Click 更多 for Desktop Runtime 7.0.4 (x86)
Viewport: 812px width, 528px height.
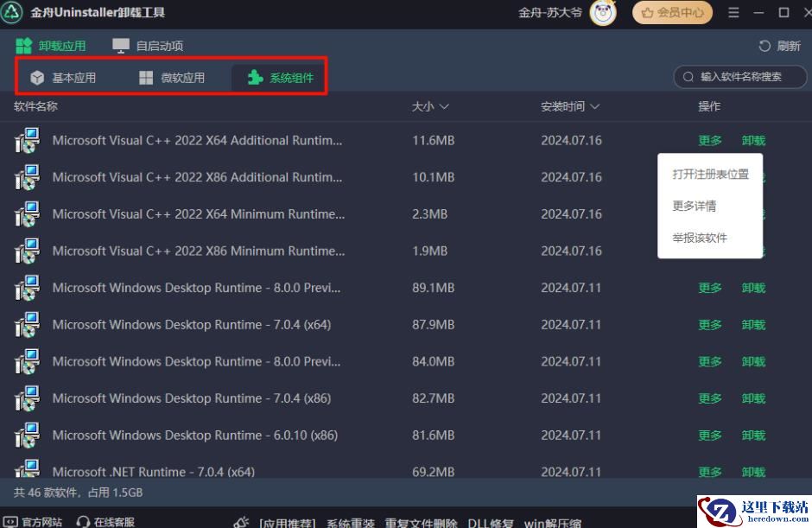pos(710,398)
